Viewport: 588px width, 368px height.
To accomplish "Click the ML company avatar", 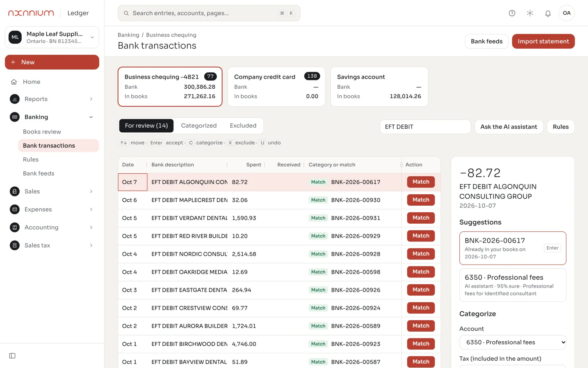I will coord(15,37).
